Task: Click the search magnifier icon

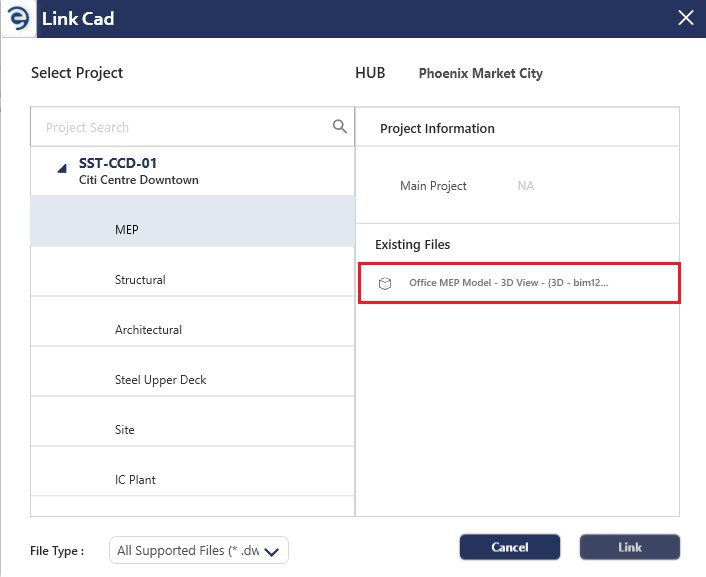Action: [339, 127]
